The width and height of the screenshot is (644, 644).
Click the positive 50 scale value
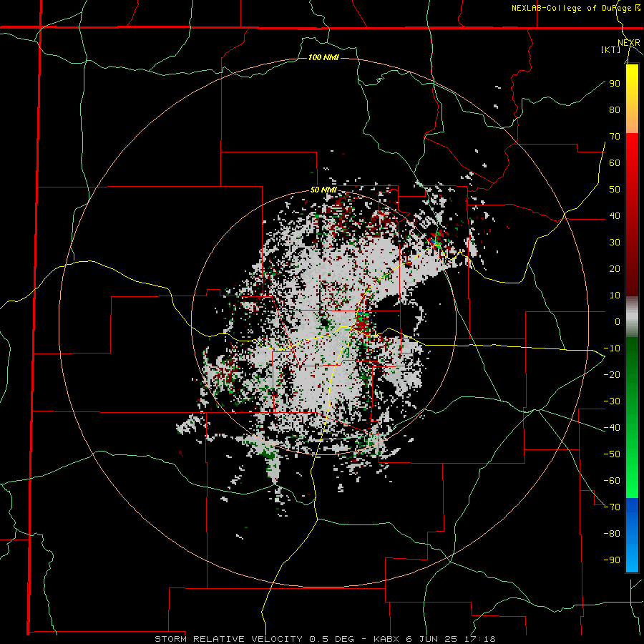[615, 190]
